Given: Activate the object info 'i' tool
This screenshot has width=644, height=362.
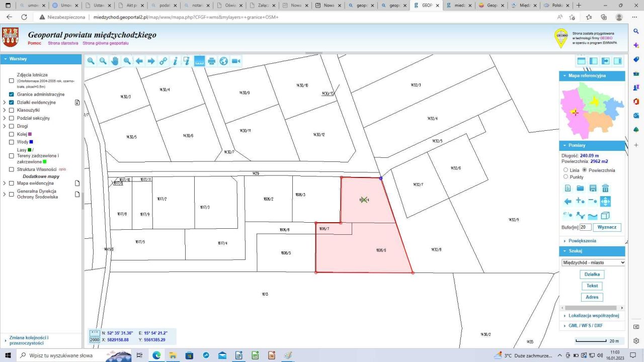Looking at the screenshot, I should [x=175, y=61].
